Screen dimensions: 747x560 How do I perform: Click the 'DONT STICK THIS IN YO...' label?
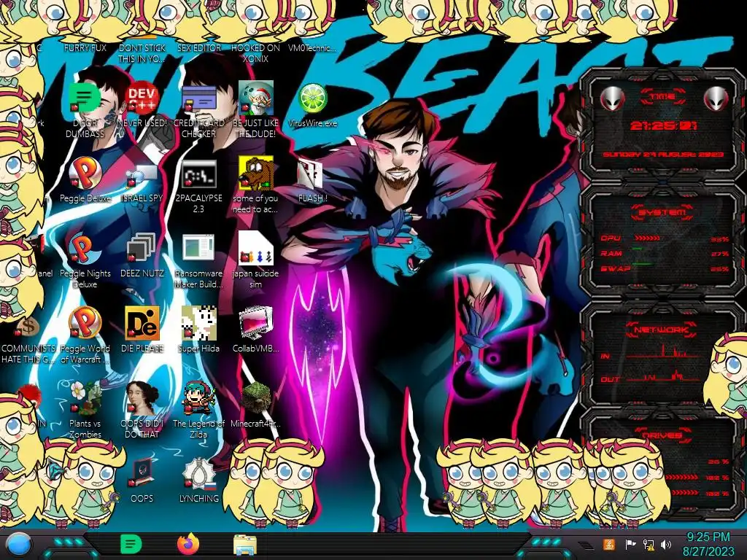[x=142, y=53]
